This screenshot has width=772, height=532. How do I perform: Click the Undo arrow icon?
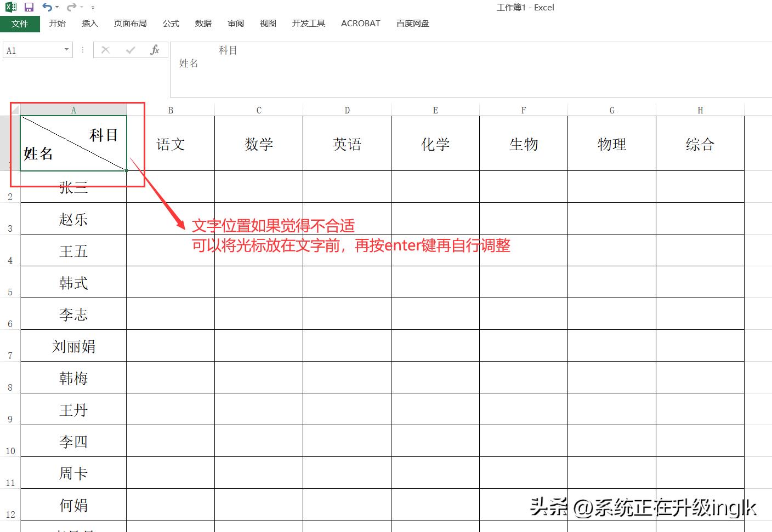coord(47,7)
